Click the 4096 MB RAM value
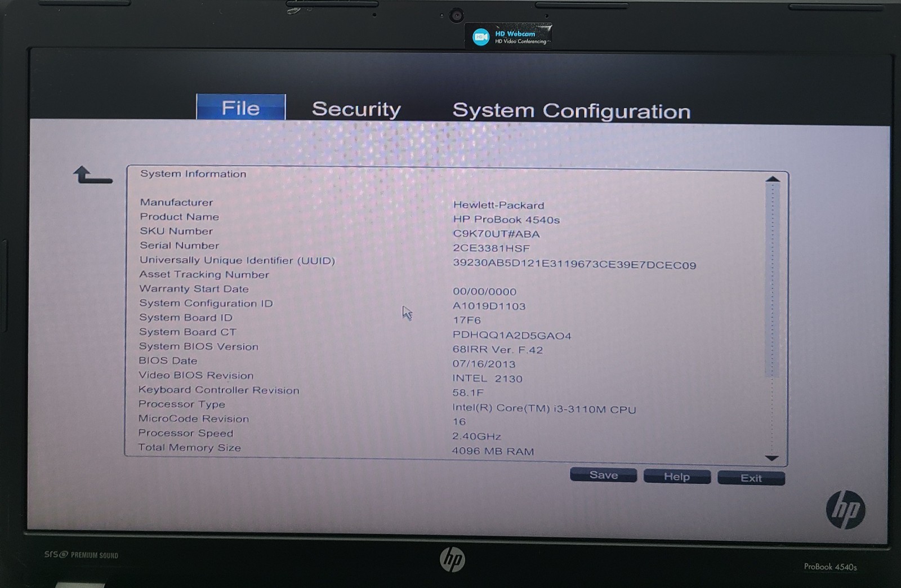Image resolution: width=901 pixels, height=588 pixels. pyautogui.click(x=493, y=451)
